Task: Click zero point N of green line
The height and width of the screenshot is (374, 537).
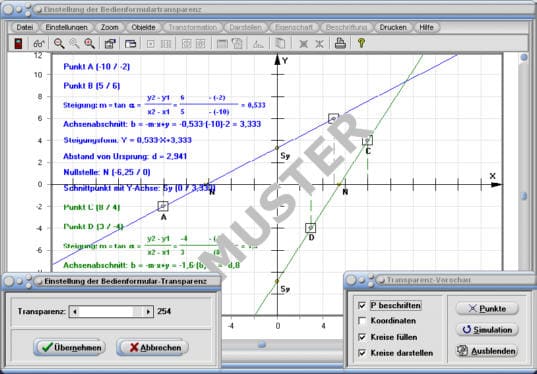Action: tap(339, 184)
